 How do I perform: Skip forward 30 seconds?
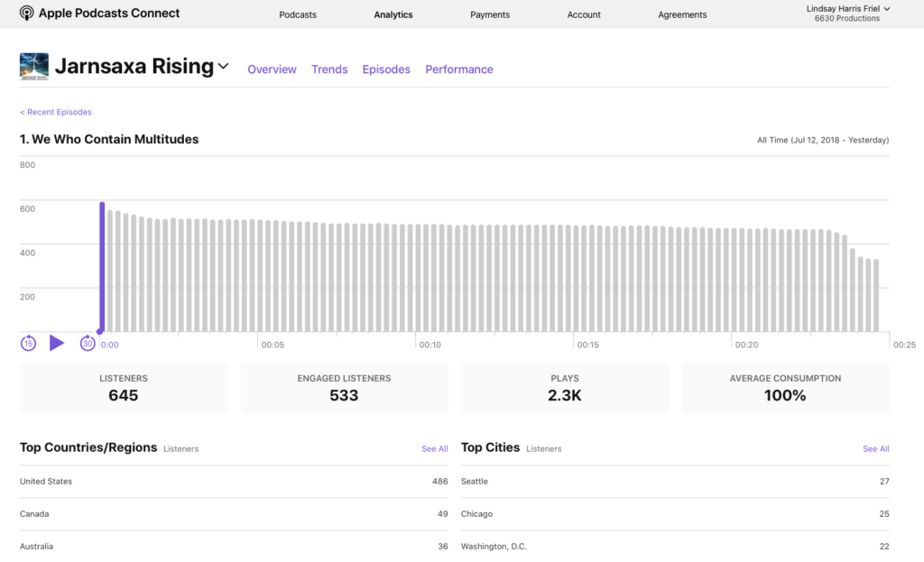(x=87, y=343)
